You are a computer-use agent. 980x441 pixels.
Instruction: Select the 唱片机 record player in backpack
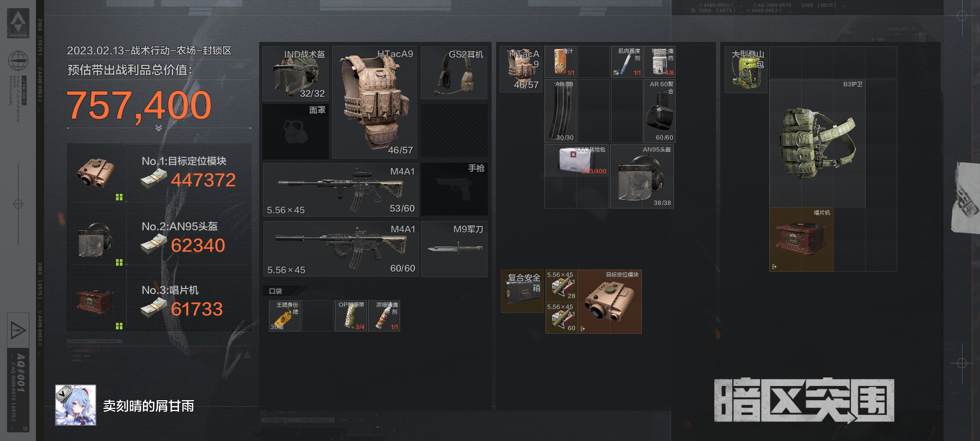click(x=801, y=240)
